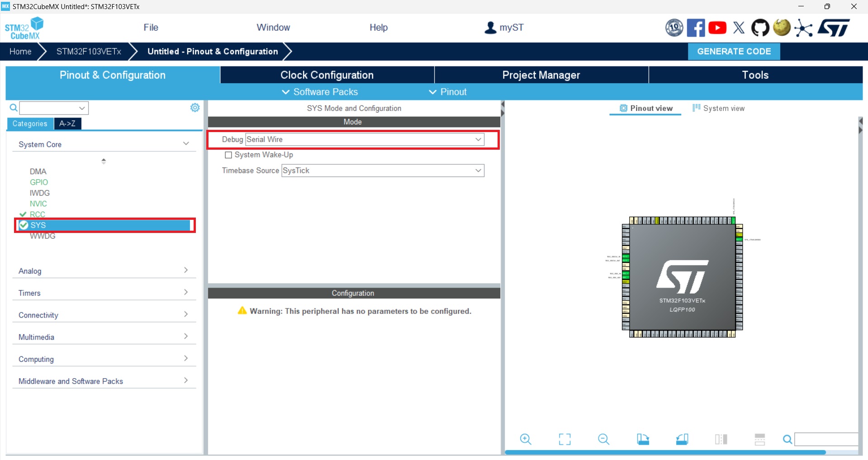Select GPIO in System Core list

point(39,182)
